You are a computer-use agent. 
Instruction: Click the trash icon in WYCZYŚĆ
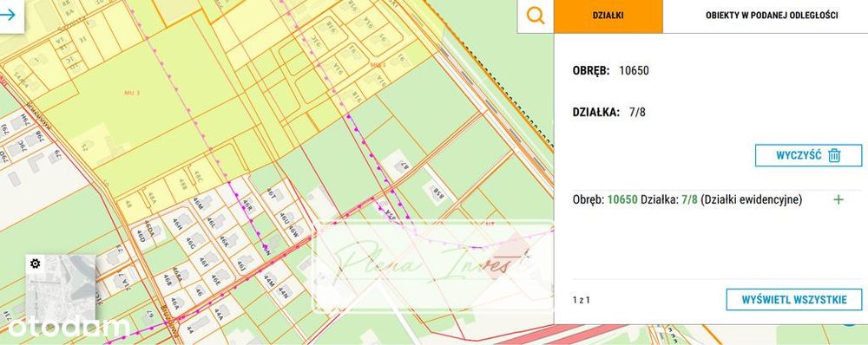(834, 155)
